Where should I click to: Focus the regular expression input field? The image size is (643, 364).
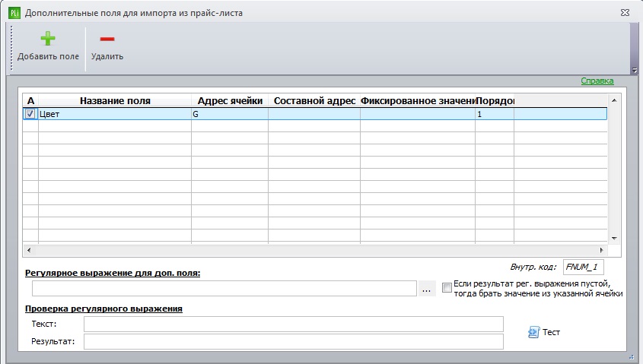224,289
